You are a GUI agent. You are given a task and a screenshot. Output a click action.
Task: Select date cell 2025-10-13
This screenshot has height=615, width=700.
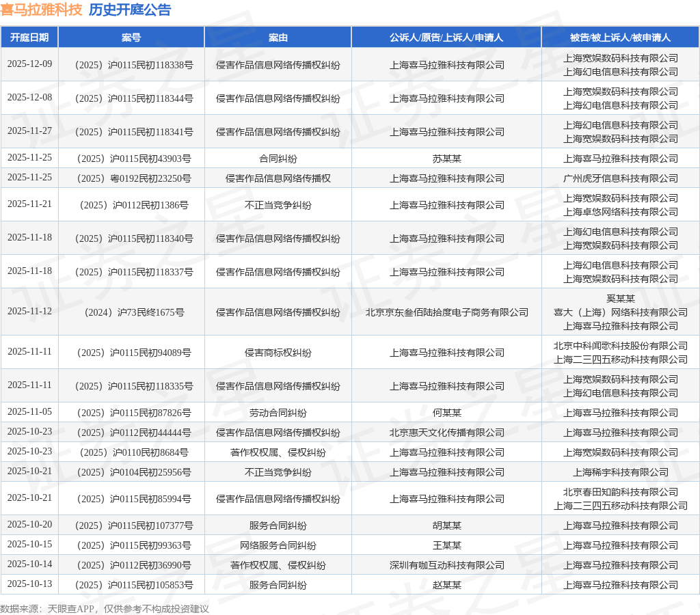click(29, 584)
